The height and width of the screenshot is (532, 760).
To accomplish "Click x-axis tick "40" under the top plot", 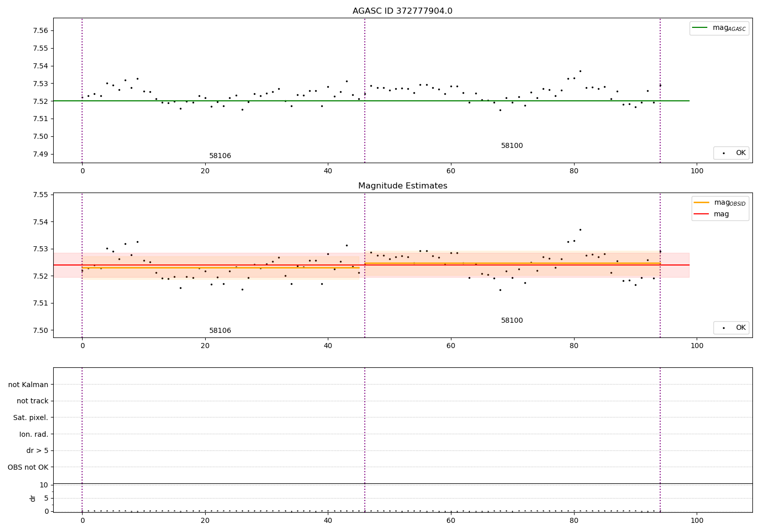I will pyautogui.click(x=328, y=171).
